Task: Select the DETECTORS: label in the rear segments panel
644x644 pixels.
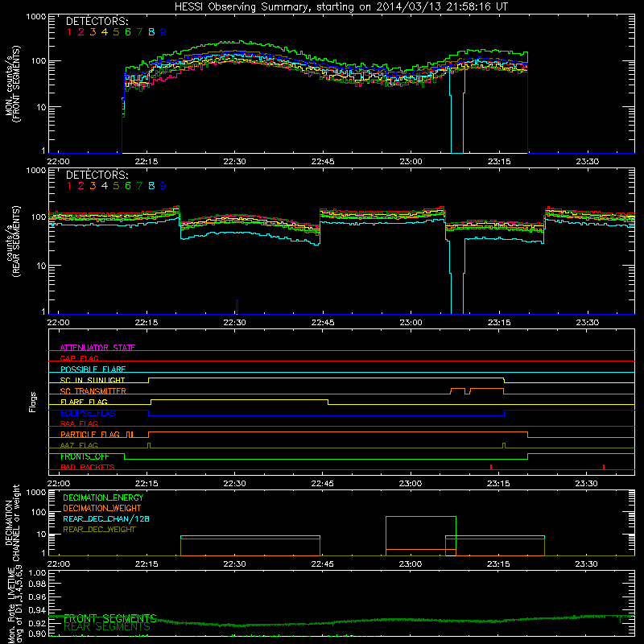Action: coord(97,175)
